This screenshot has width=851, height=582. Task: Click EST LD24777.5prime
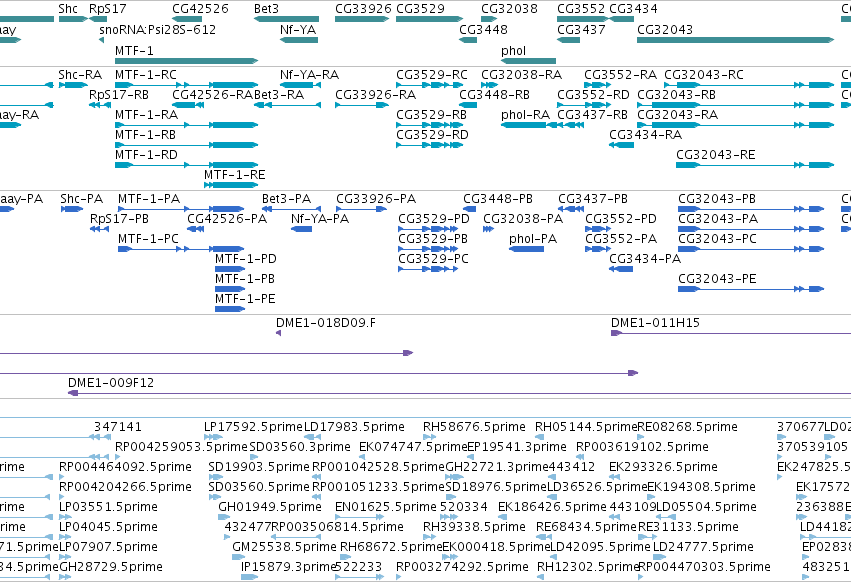(x=659, y=557)
